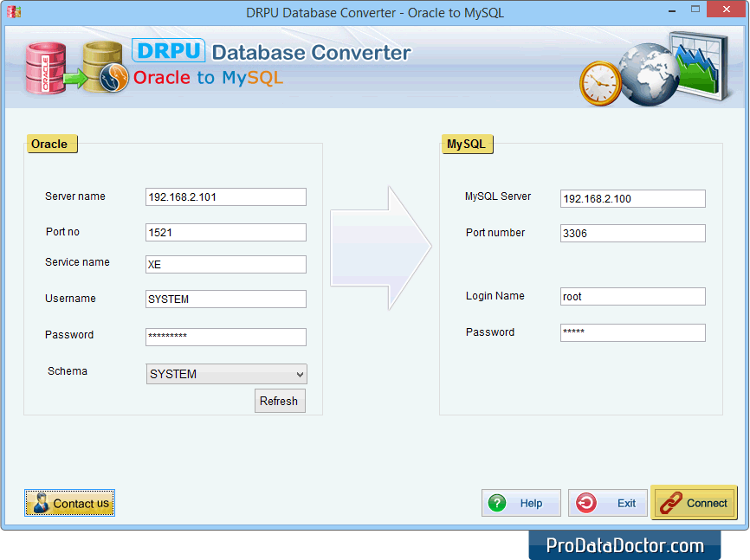The image size is (750, 560).
Task: Click the green question mark Help icon
Action: 497,503
